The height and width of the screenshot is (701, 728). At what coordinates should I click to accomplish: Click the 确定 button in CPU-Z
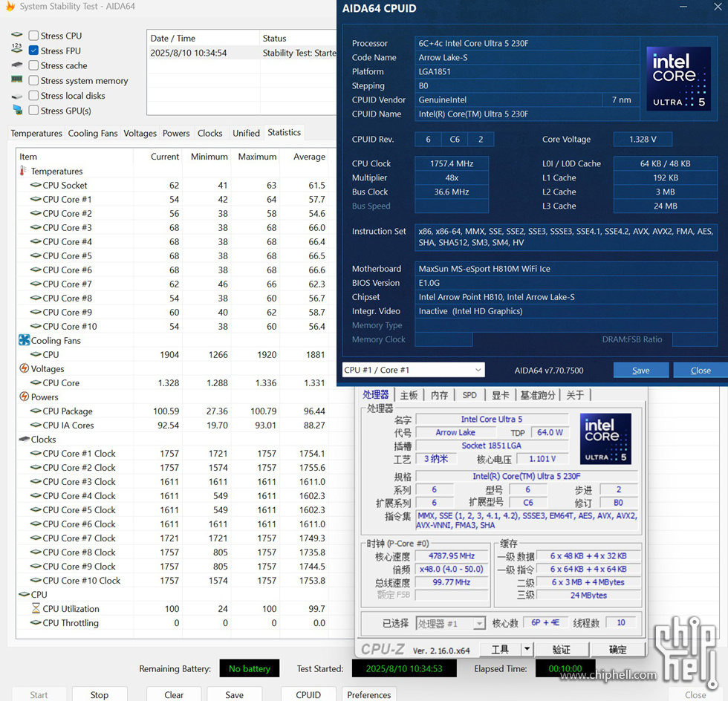(x=617, y=649)
